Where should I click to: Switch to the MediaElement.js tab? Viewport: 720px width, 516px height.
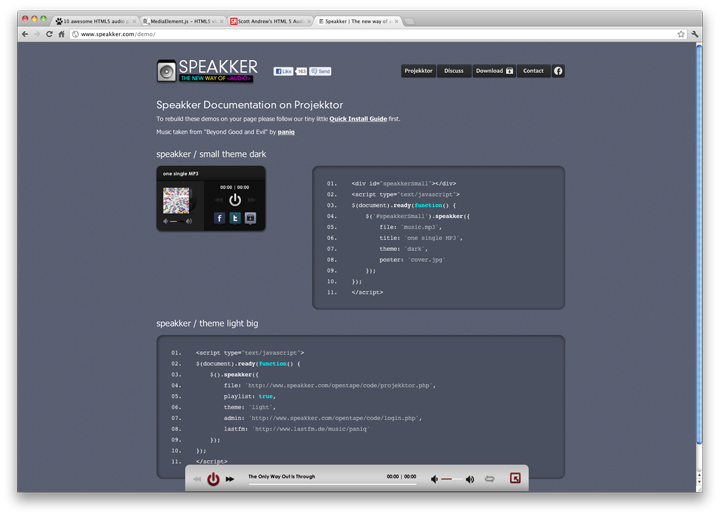click(x=183, y=21)
